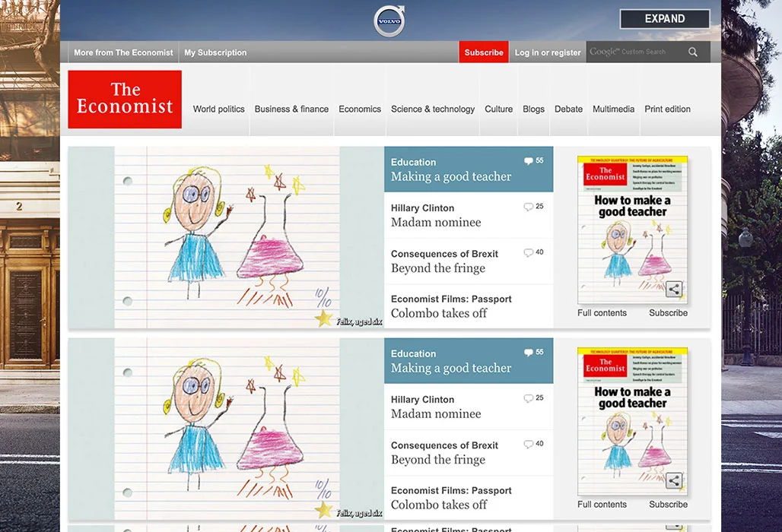
Task: Click Subscribe under the top cover image
Action: click(x=669, y=313)
